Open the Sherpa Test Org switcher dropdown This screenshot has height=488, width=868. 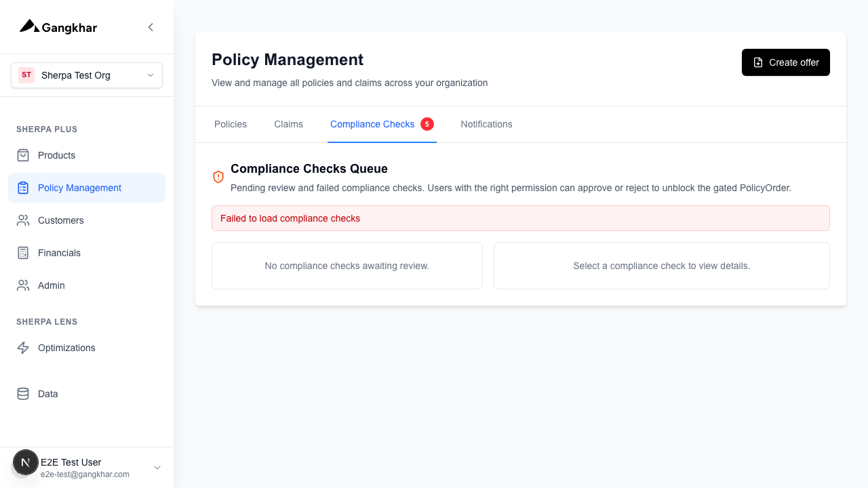(87, 75)
